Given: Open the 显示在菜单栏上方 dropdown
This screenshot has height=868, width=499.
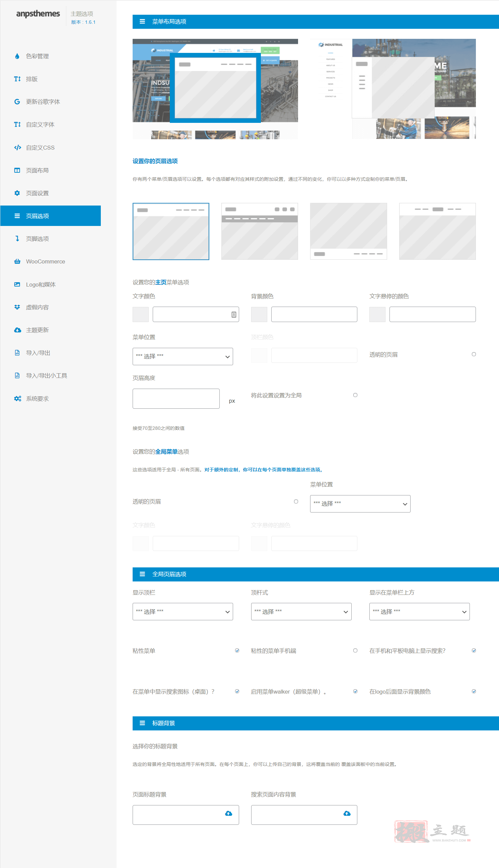Looking at the screenshot, I should tap(420, 612).
